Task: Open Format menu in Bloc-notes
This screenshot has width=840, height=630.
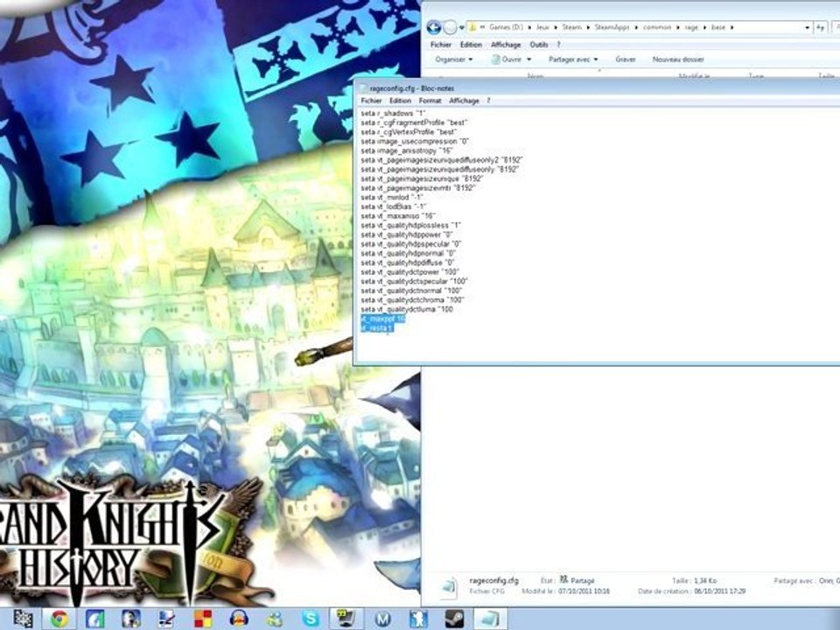Action: (430, 101)
